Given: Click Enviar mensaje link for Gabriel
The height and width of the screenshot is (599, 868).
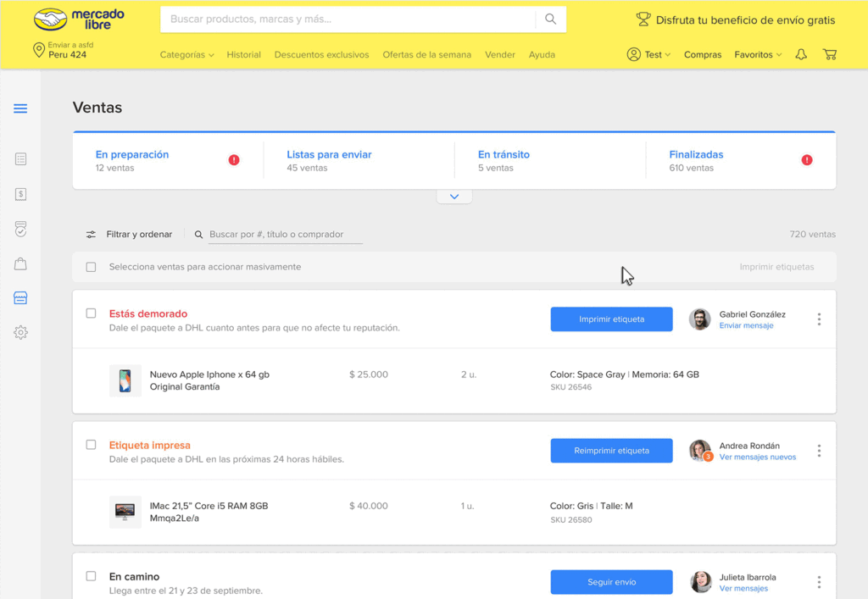Looking at the screenshot, I should [746, 325].
